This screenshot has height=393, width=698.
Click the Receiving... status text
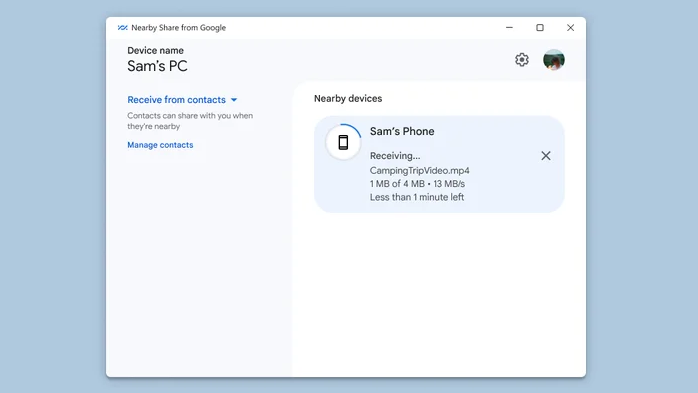point(395,156)
